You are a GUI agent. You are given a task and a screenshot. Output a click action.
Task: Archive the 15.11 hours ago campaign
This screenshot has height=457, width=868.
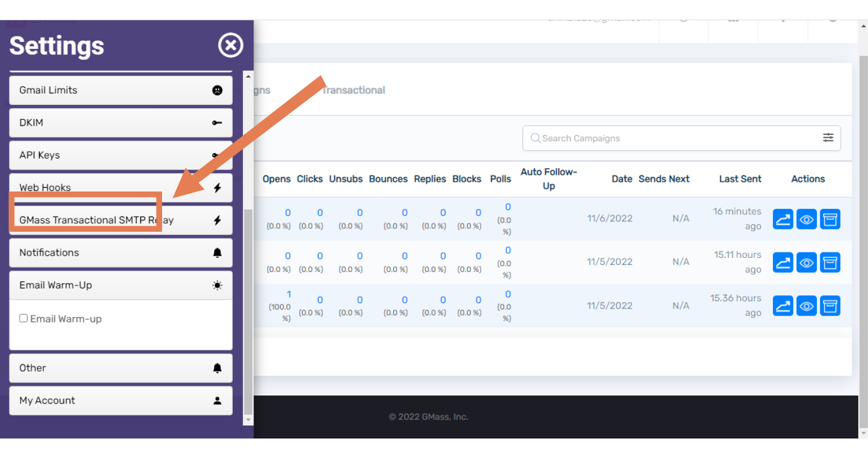[x=830, y=263]
